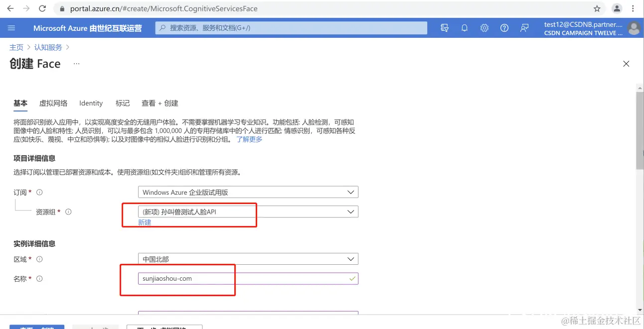Click info icon next to 区域 label
Viewport: 644px width, 329px height.
click(39, 259)
